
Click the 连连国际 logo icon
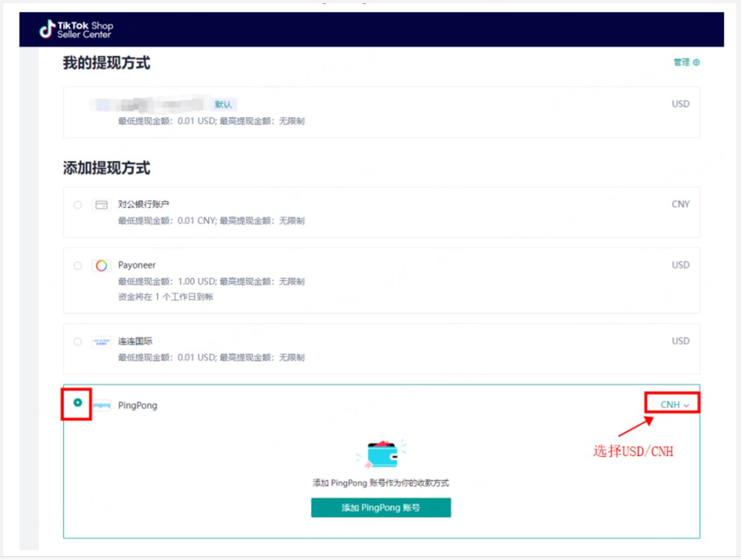pyautogui.click(x=101, y=341)
